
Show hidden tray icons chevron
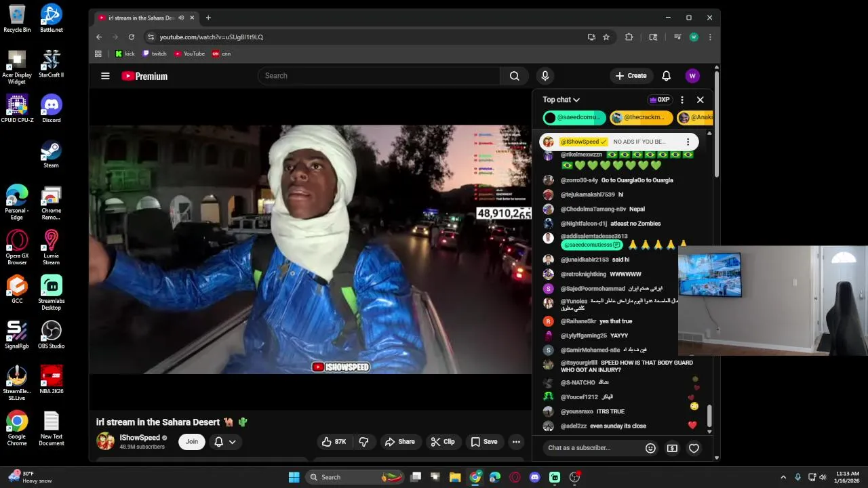(783, 477)
